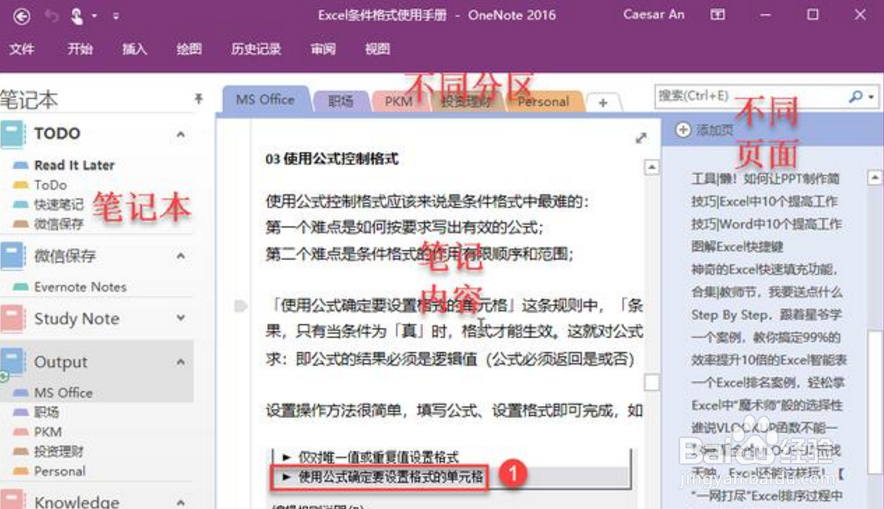884x509 pixels.
Task: Open page 工具|懒! 如何让PPT制作简
Action: tap(765, 179)
